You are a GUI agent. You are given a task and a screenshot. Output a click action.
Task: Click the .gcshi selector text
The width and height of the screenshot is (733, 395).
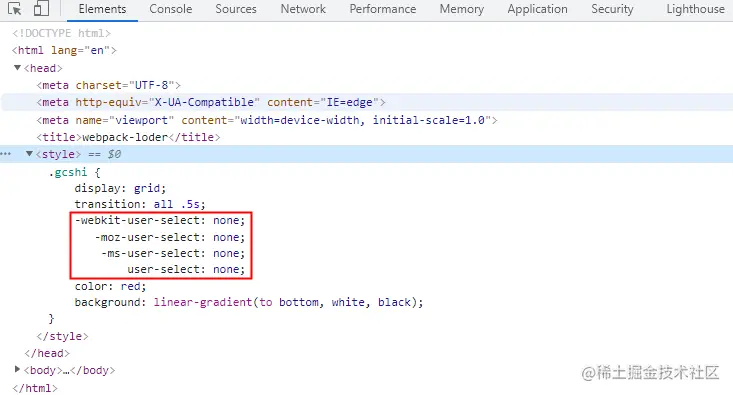[x=68, y=172]
